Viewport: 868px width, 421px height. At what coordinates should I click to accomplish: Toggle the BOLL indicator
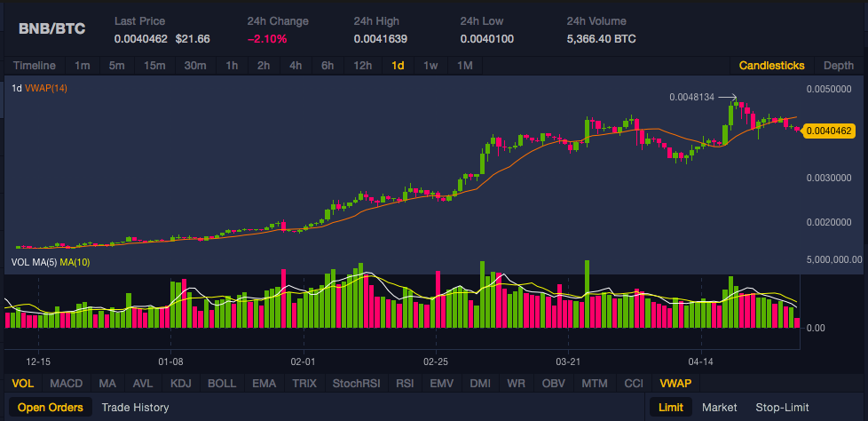point(221,384)
